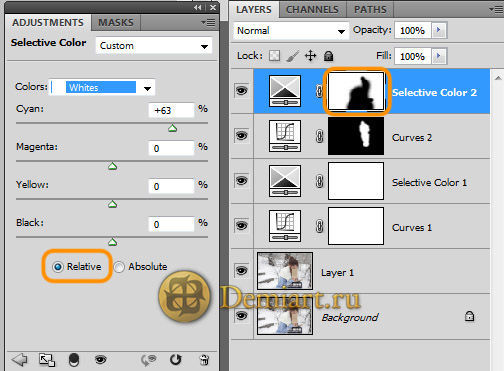Open the Colors dropdown showing Whites
Viewport: 504px width, 371px height.
pos(102,88)
